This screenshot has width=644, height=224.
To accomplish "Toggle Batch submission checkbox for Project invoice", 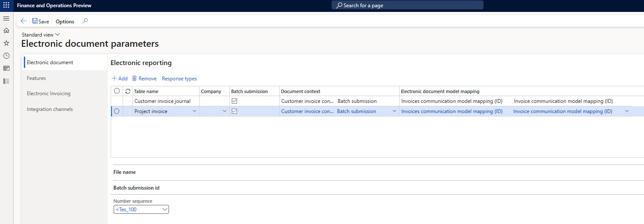I will click(x=234, y=111).
